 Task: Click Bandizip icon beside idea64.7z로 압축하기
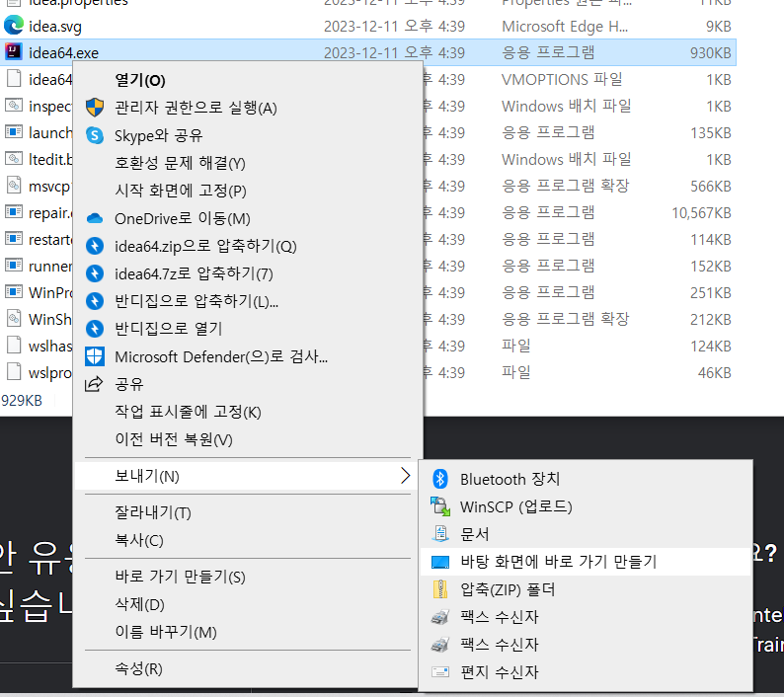click(95, 273)
